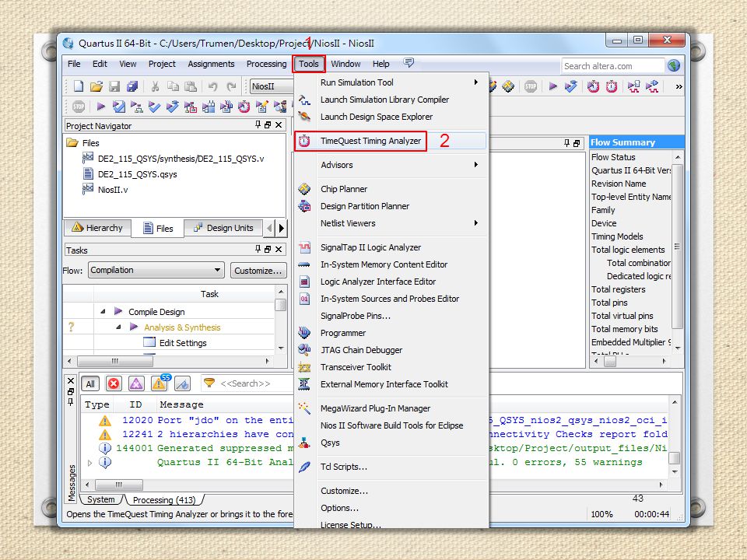Switch to the Hierarchy tab
747x560 pixels.
pos(97,228)
